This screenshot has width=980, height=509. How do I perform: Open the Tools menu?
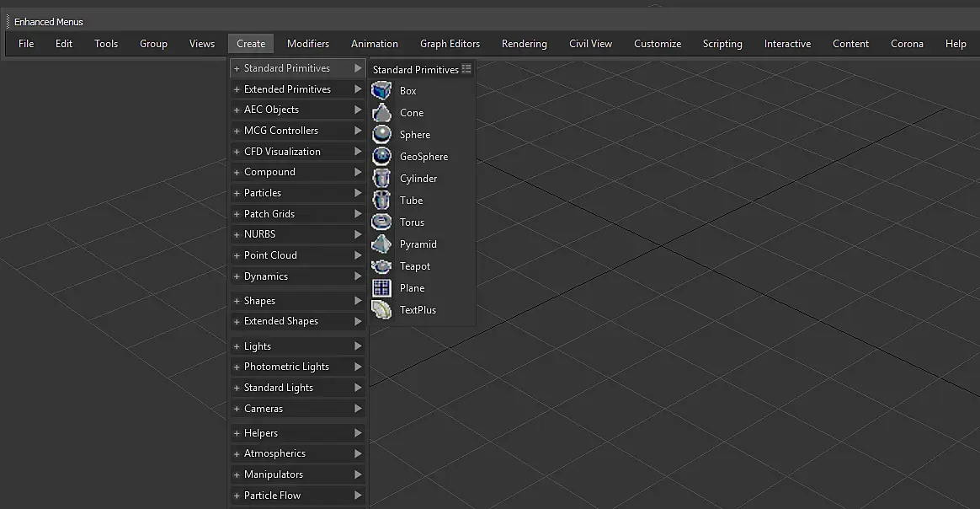coord(106,44)
